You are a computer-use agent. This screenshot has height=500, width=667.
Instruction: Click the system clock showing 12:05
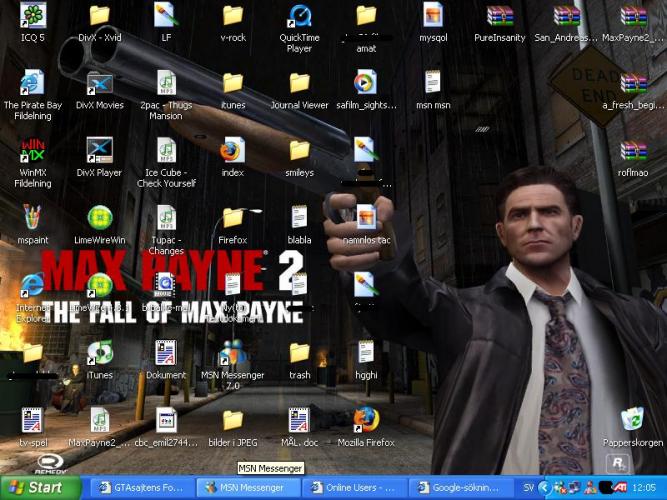coord(645,488)
